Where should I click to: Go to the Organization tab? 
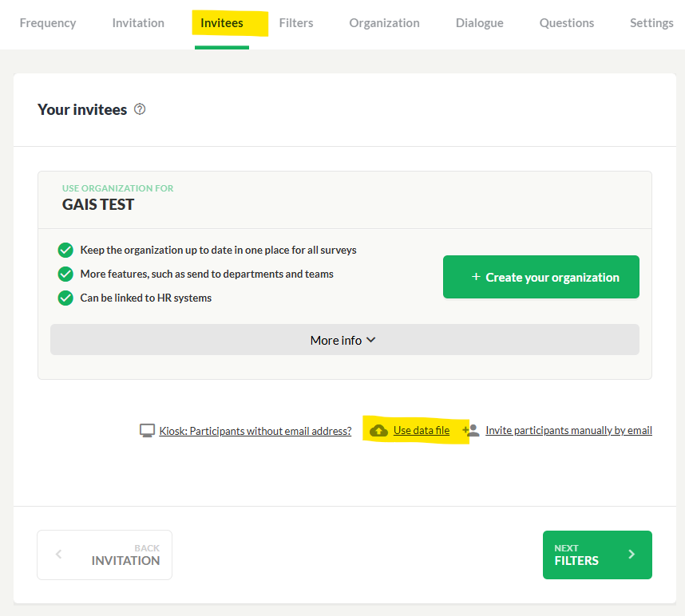(x=385, y=22)
